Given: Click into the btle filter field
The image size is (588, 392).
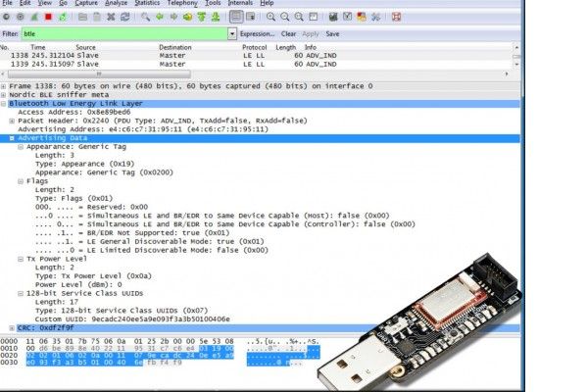Looking at the screenshot, I should coord(124,33).
